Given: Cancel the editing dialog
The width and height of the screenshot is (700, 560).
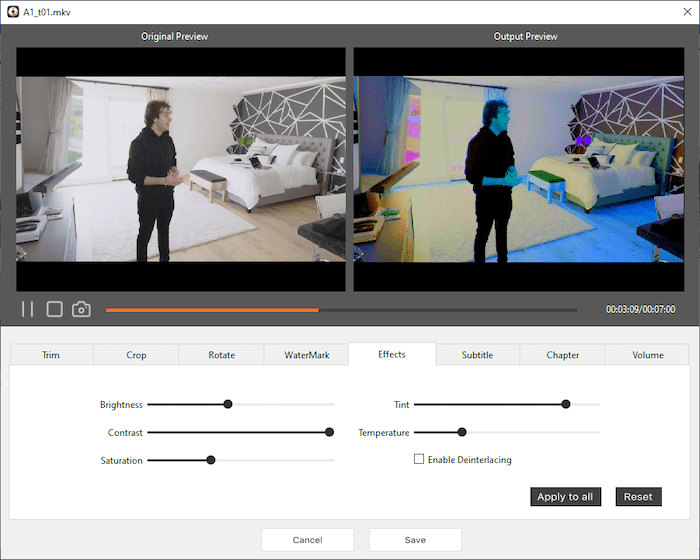Looking at the screenshot, I should [307, 540].
